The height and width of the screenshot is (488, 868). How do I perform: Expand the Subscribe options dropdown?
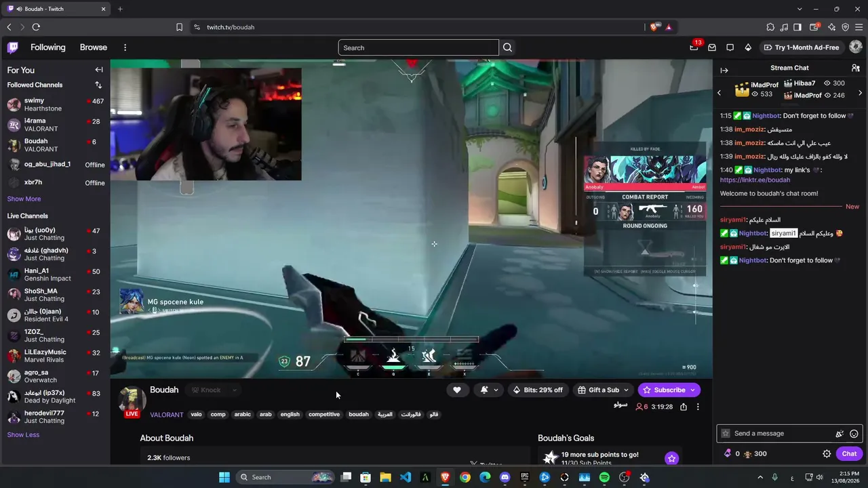click(692, 390)
